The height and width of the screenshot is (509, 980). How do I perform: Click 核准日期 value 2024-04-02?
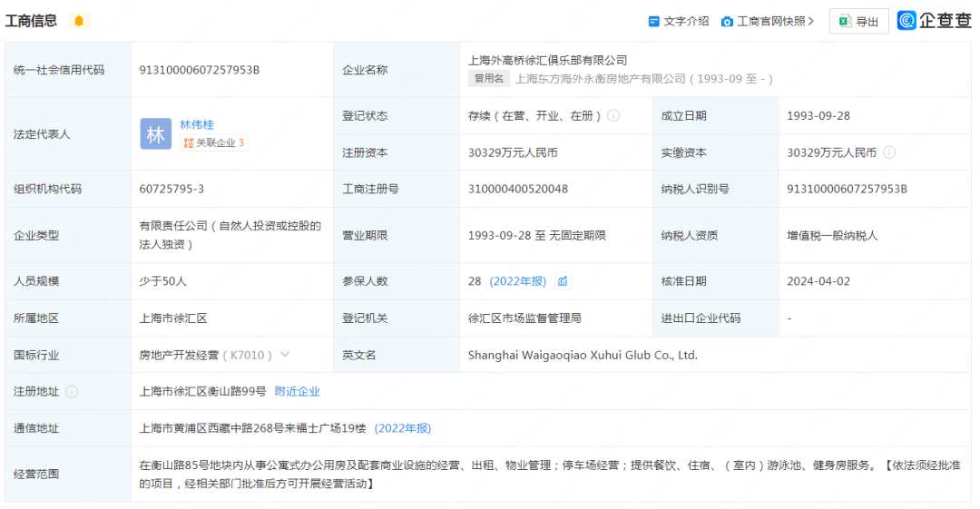[x=818, y=281]
